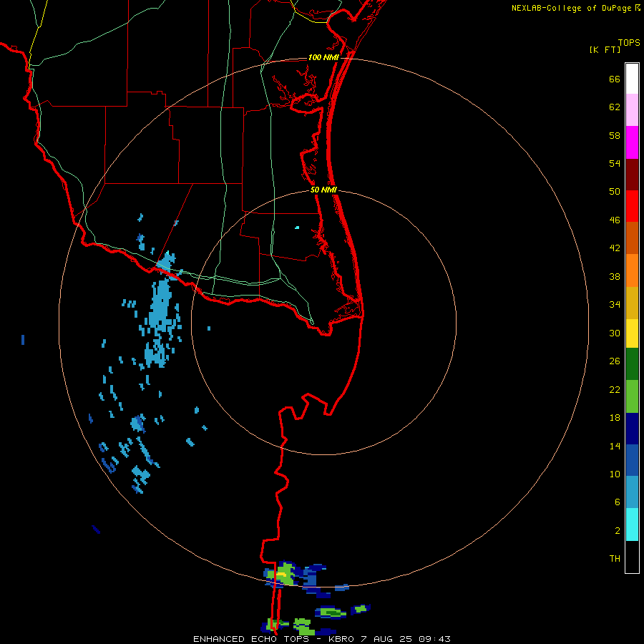Click the 50 NMI range ring label

point(323,190)
